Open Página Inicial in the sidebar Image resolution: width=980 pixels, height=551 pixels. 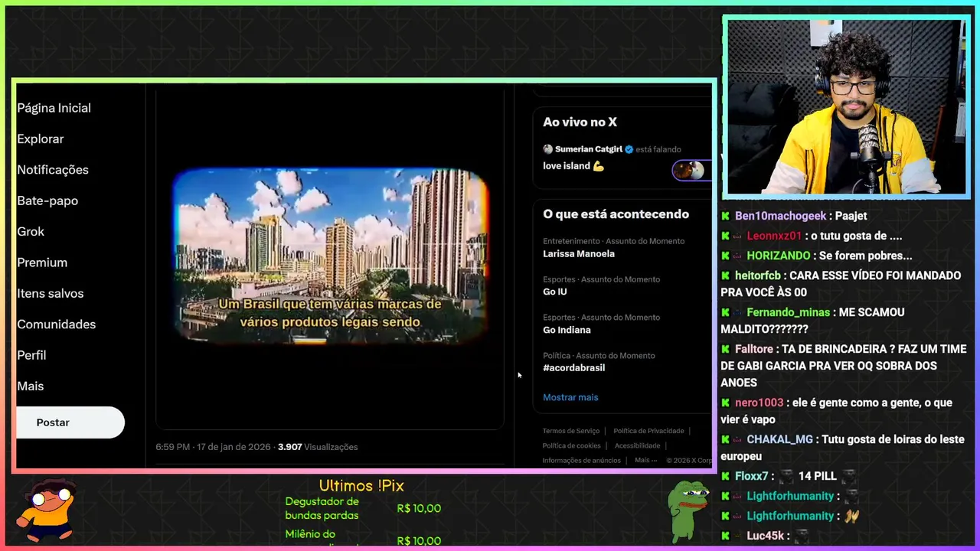[x=54, y=108]
